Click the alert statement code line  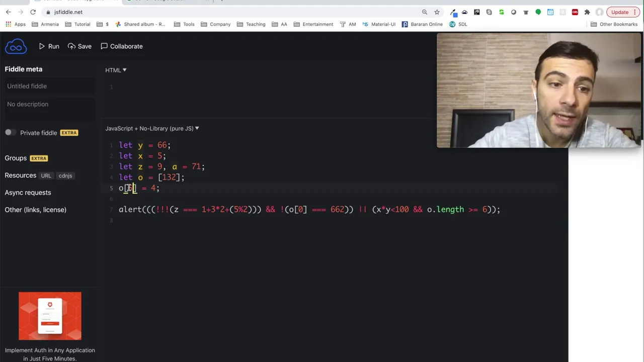[309, 209]
